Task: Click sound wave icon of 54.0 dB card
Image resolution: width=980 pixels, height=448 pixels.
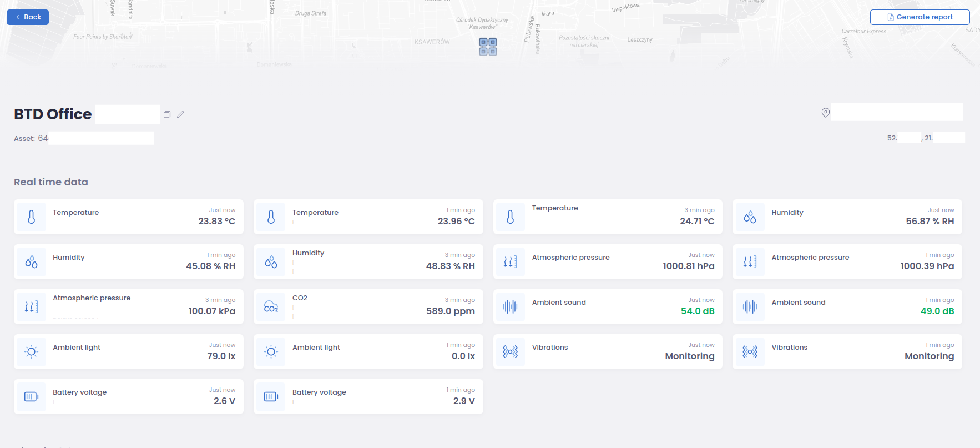Action: pyautogui.click(x=511, y=307)
